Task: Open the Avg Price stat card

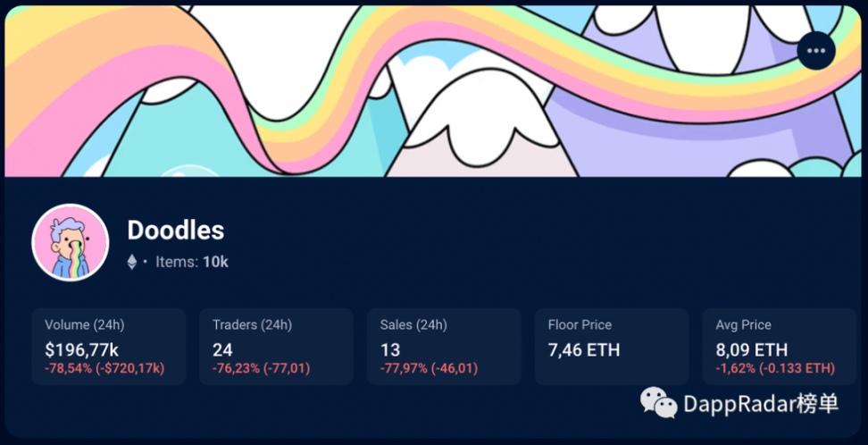Action: 780,347
